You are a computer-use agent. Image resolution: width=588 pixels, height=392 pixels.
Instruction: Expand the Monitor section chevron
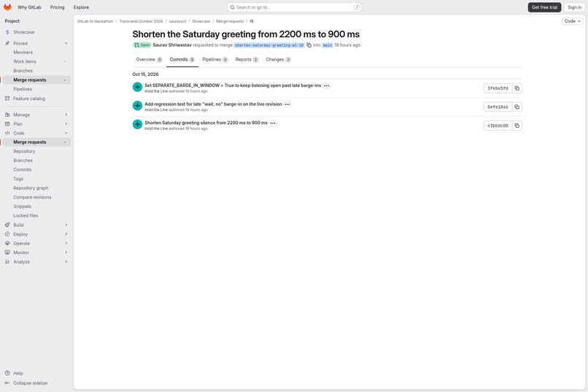66,253
